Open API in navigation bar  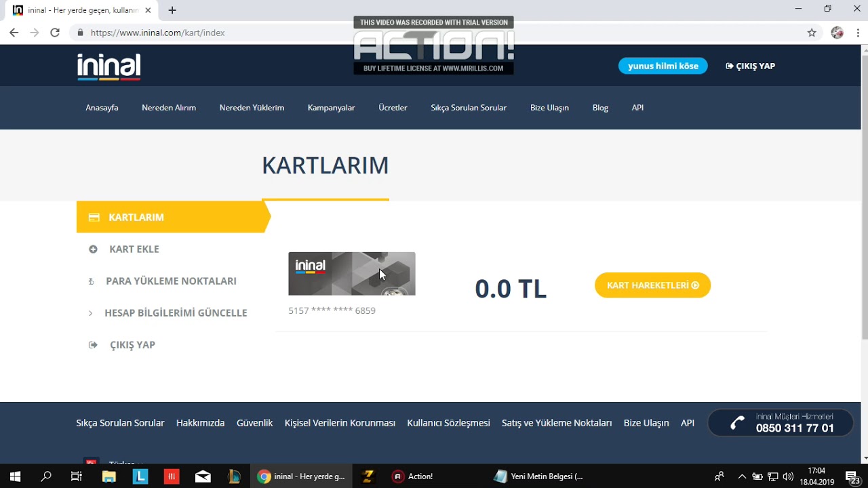pyautogui.click(x=637, y=108)
